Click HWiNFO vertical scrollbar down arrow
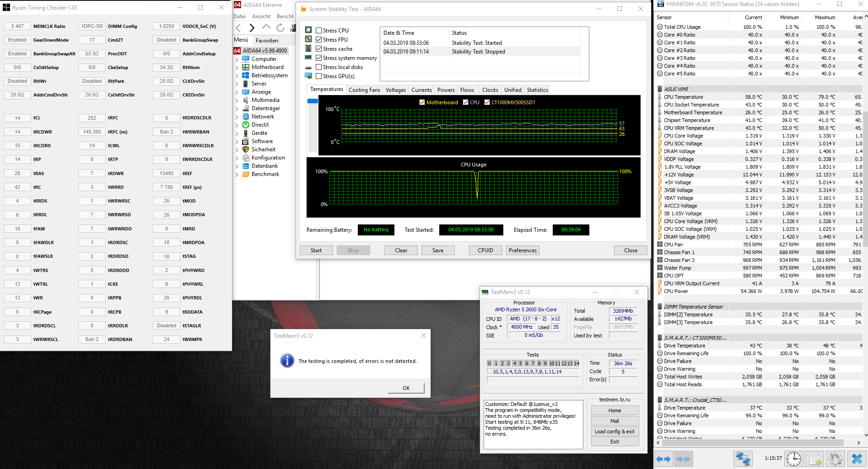868x469 pixels. point(865,435)
